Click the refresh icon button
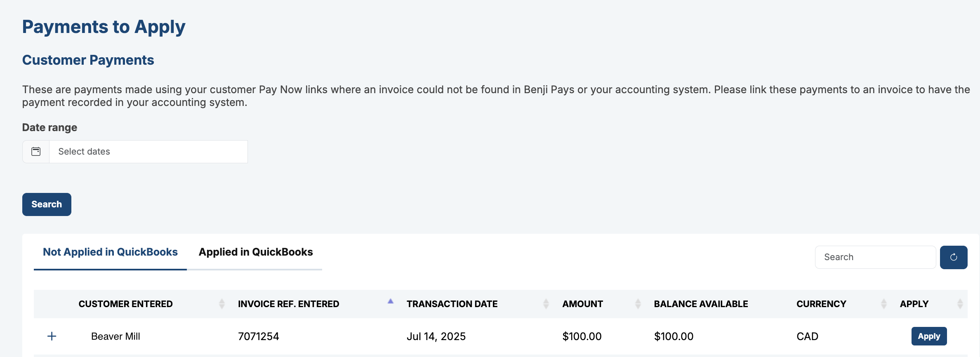This screenshot has width=980, height=357. 953,257
